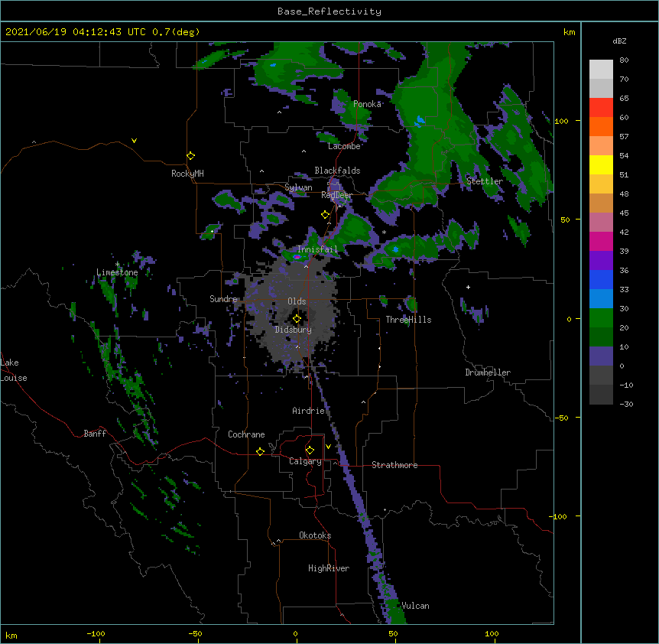Viewport: 659px width, 644px height.
Task: Click the ThreeHills label
Action: [x=408, y=320]
